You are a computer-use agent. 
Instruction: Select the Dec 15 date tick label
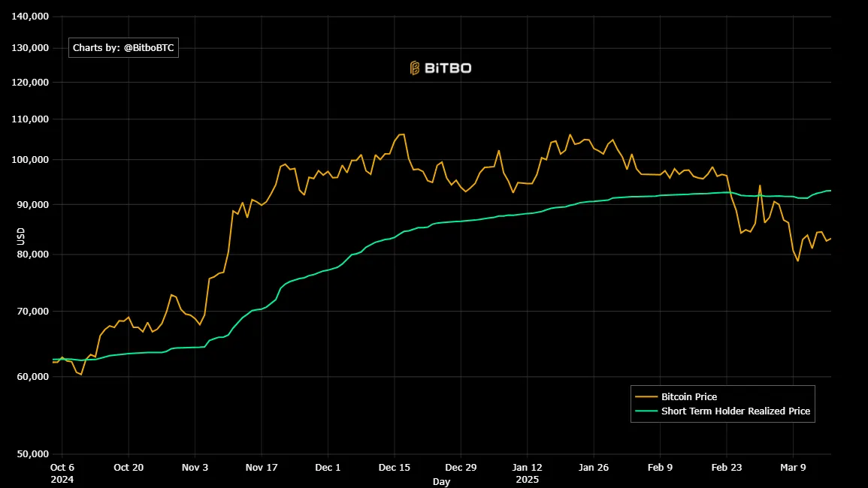[x=395, y=467]
